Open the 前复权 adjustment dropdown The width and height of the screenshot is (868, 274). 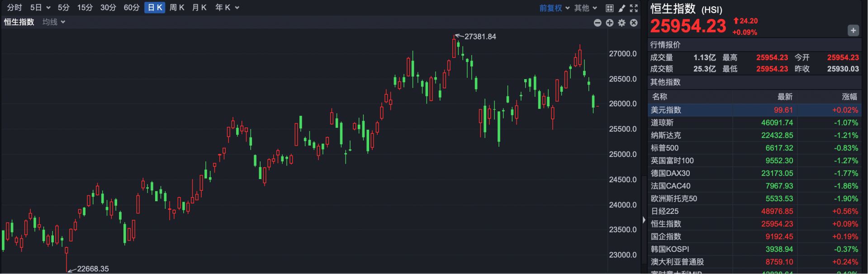point(554,8)
